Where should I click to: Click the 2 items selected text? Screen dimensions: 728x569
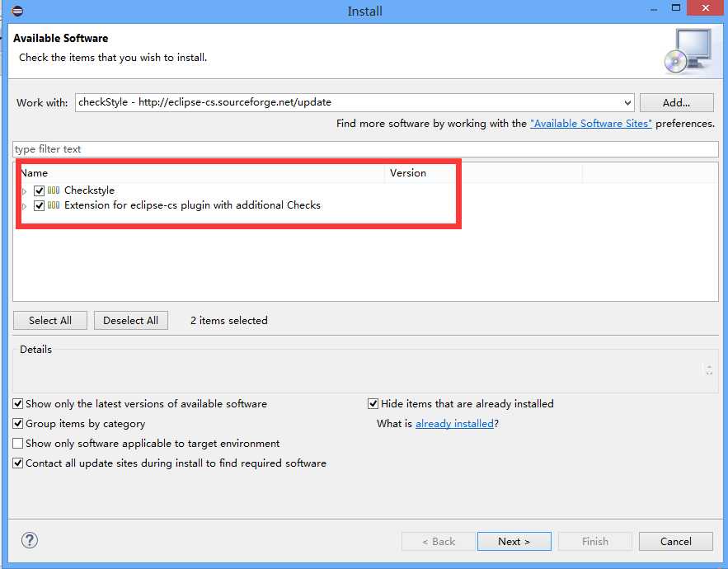[229, 321]
